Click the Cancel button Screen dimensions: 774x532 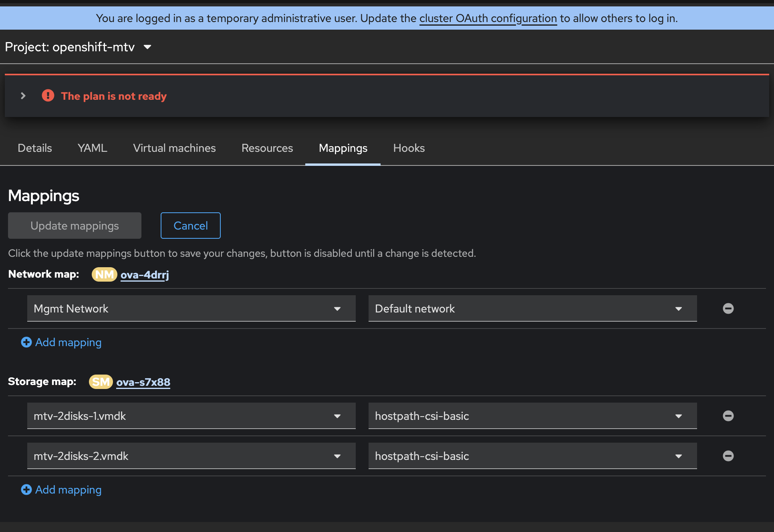tap(190, 226)
